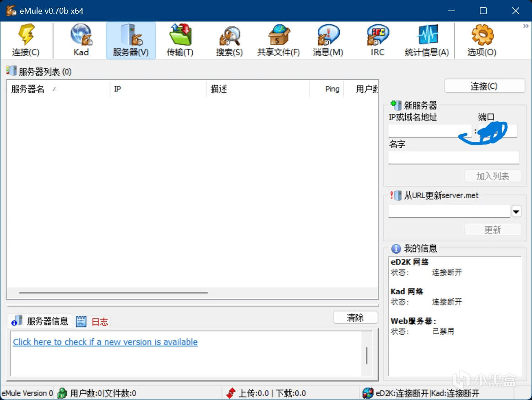Click the eD2K 网络 heading in My Info
The image size is (532, 400).
point(409,262)
